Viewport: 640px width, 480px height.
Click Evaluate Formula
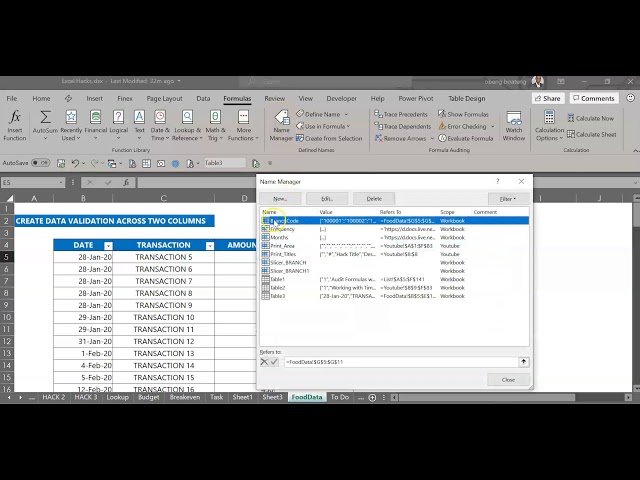pyautogui.click(x=466, y=138)
